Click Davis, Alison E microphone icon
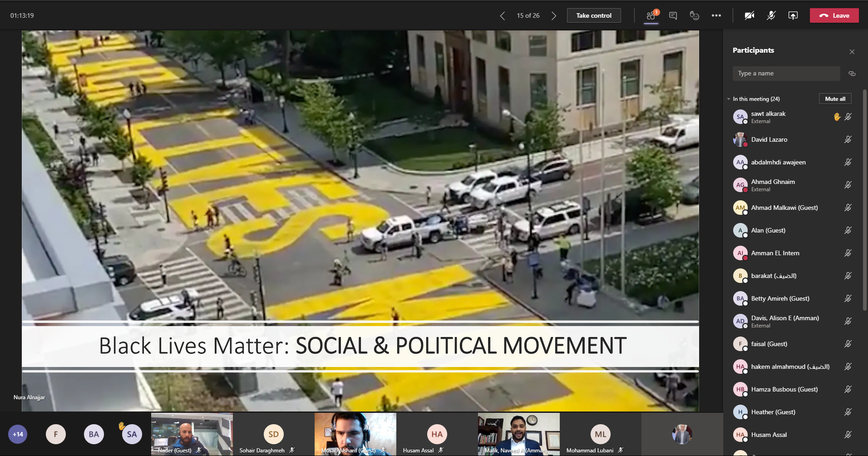The width and height of the screenshot is (868, 456). click(848, 321)
